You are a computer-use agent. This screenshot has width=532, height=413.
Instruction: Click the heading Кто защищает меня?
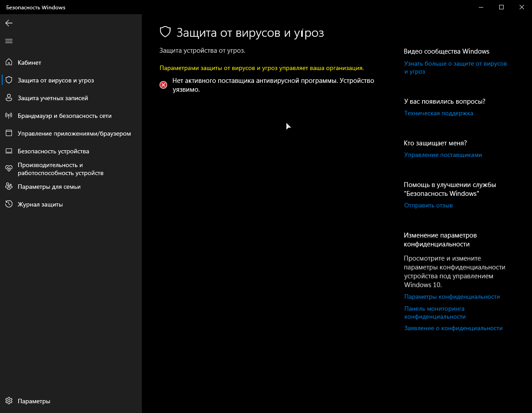[x=435, y=143]
